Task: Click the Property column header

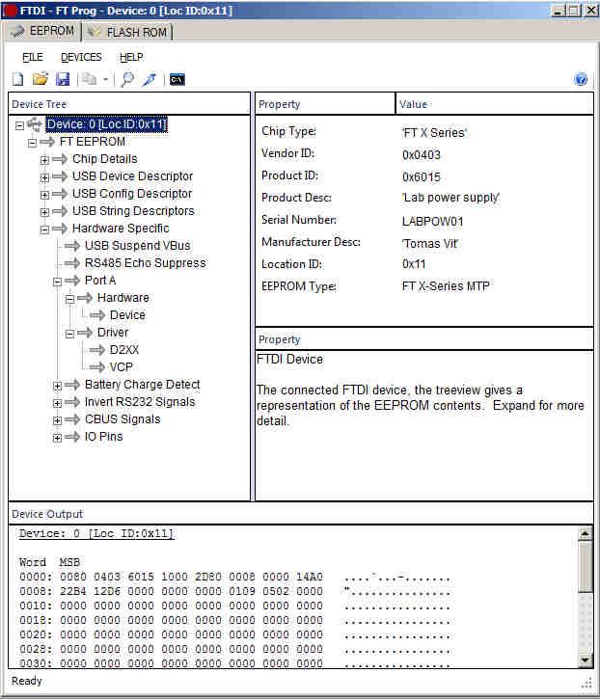Action: coord(325,104)
